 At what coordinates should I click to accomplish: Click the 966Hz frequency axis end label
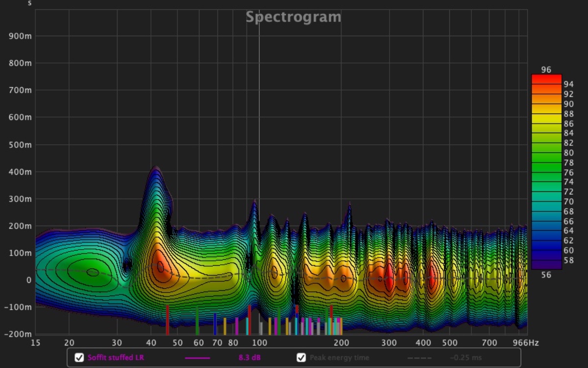526,343
